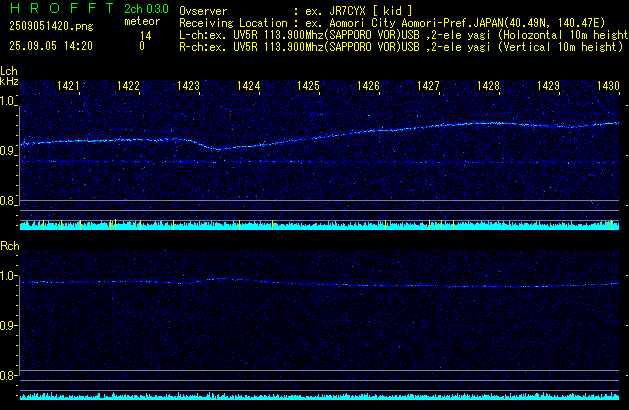
Task: Click the Rch 1.0 frequency label
Action: coord(8,276)
